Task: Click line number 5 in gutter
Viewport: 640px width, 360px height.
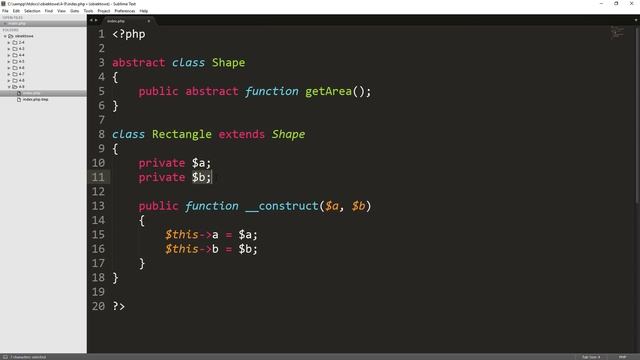Action: pyautogui.click(x=101, y=91)
